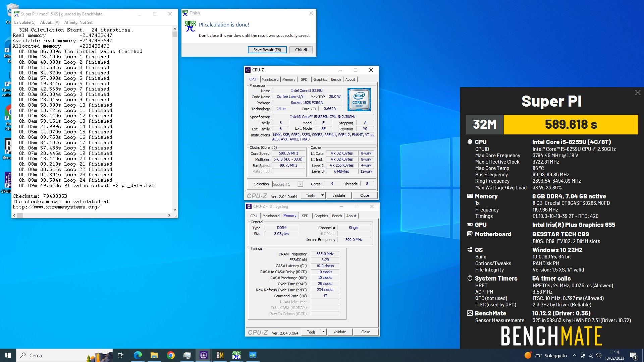The width and height of the screenshot is (644, 362).
Task: Click Validate in lower CPU-Z
Action: (340, 332)
